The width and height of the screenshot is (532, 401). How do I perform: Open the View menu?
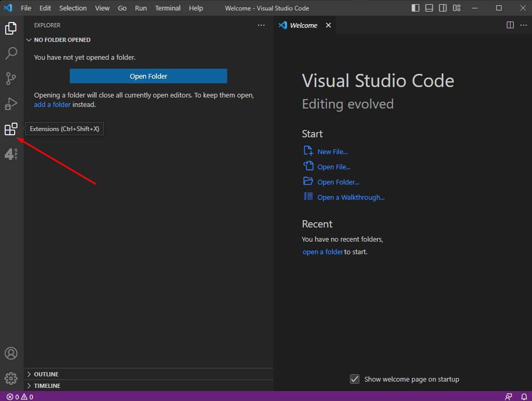point(102,8)
